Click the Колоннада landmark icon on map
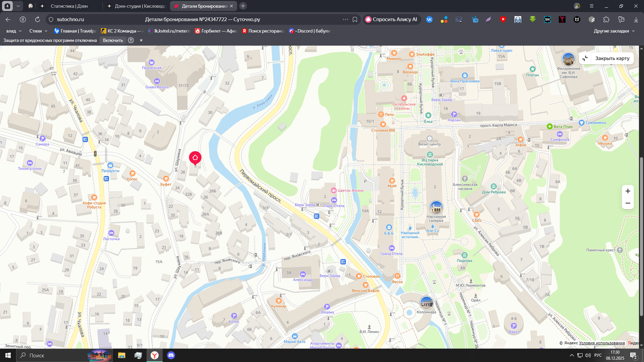 point(427,302)
